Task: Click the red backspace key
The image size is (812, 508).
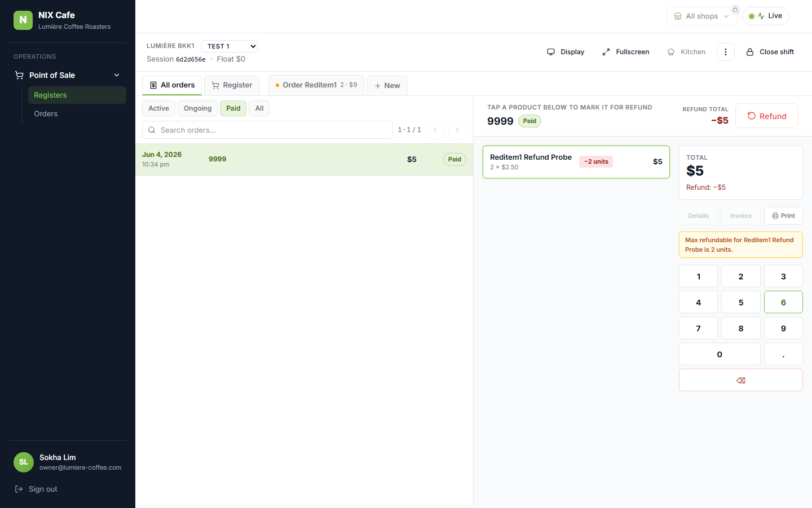Action: (741, 380)
